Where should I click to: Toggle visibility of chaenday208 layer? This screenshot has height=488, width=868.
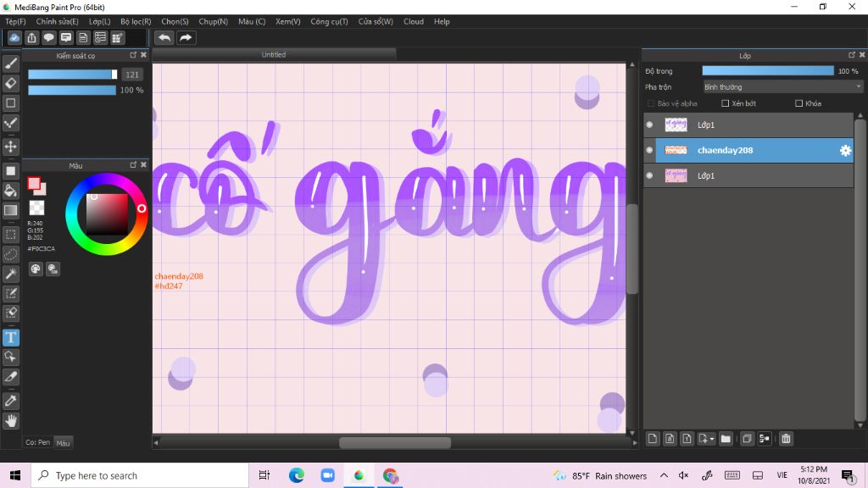pyautogui.click(x=649, y=150)
